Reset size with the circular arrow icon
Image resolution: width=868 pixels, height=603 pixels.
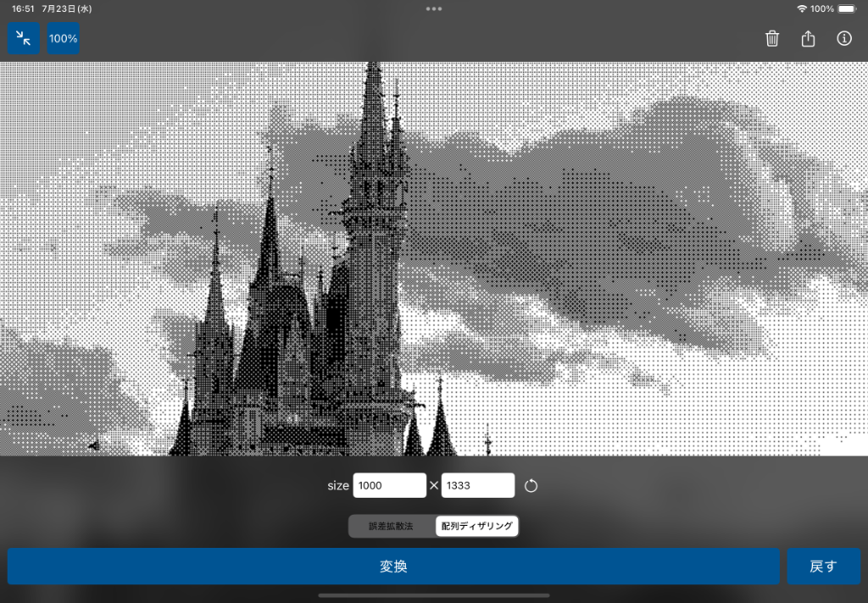pyautogui.click(x=531, y=486)
